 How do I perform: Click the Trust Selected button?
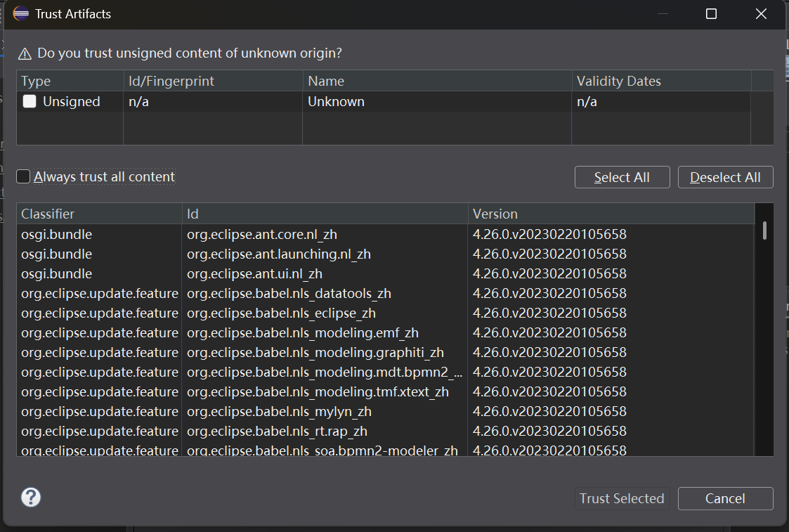pos(622,498)
